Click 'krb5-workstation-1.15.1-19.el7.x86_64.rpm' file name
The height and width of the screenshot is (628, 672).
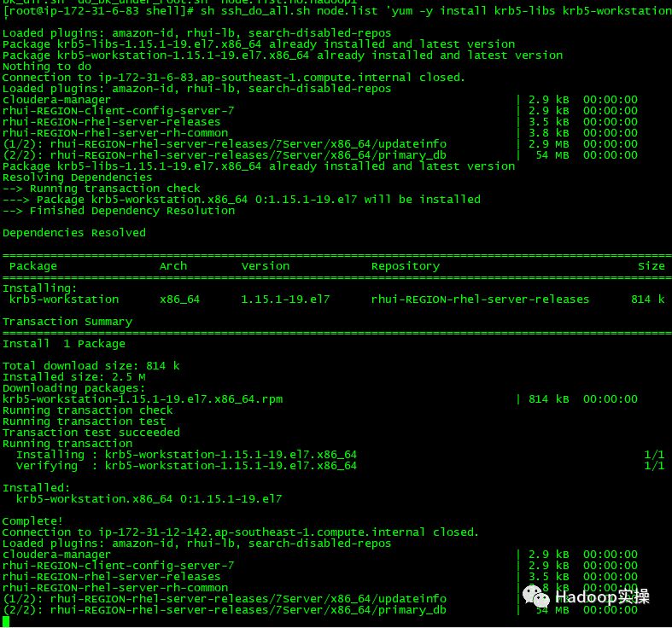(x=143, y=399)
